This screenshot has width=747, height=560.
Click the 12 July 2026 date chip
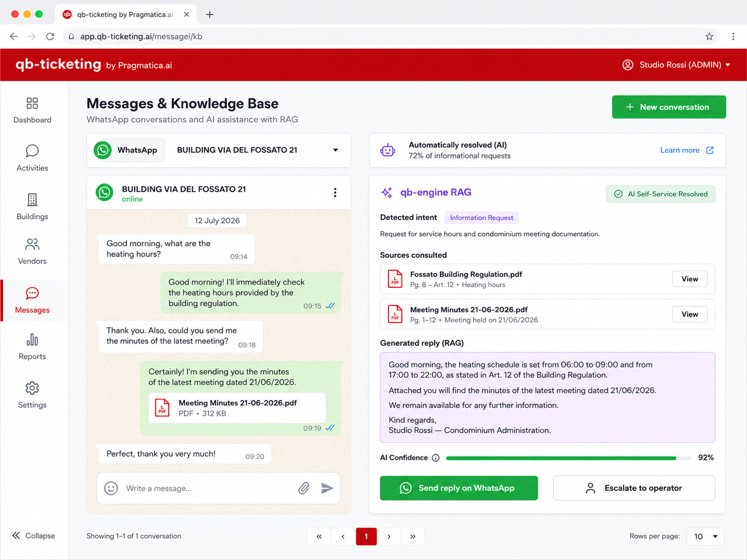point(217,221)
